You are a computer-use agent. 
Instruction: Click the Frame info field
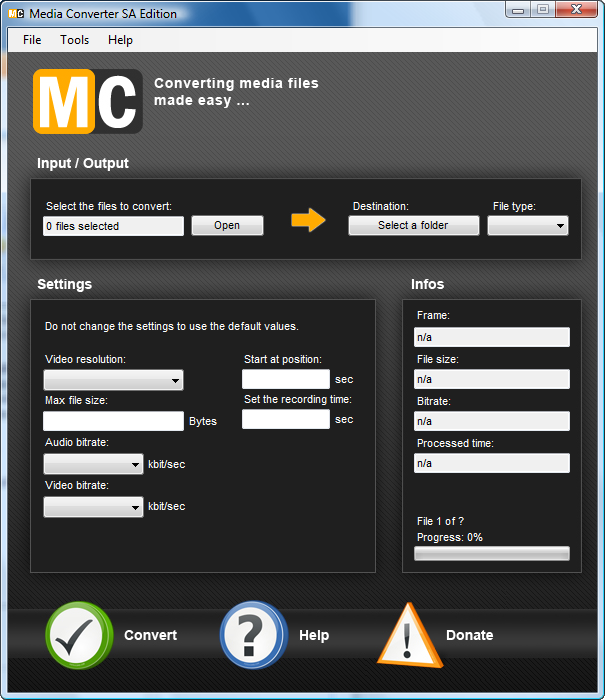click(x=492, y=337)
